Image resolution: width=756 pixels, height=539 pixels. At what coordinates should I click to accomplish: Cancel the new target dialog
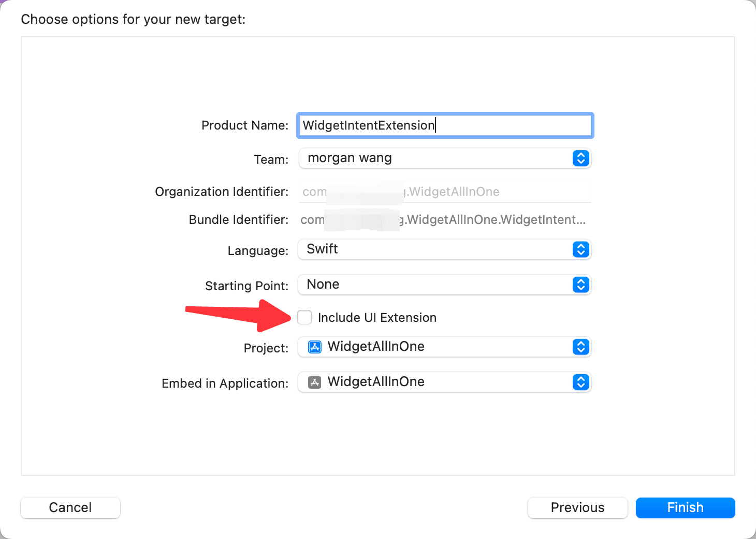coord(70,507)
